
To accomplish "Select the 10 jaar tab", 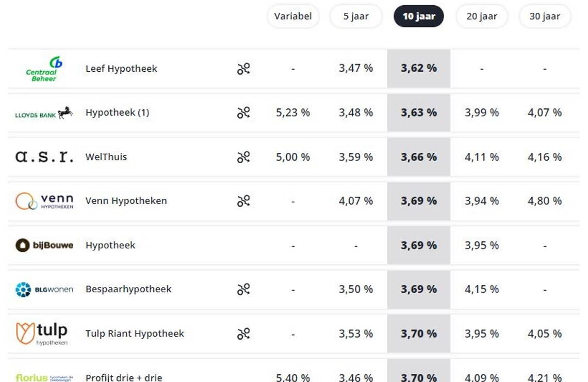I will (419, 17).
